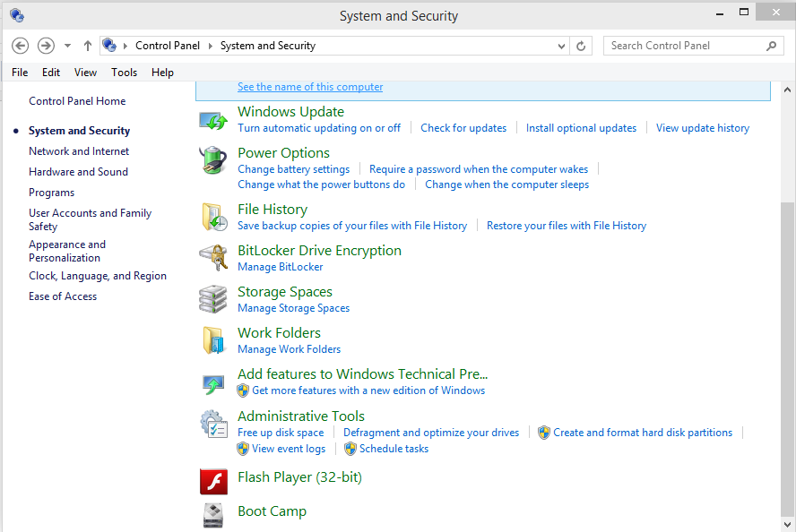Open the recent locations dropdown arrow
Viewport: 796px width, 532px height.
click(67, 46)
